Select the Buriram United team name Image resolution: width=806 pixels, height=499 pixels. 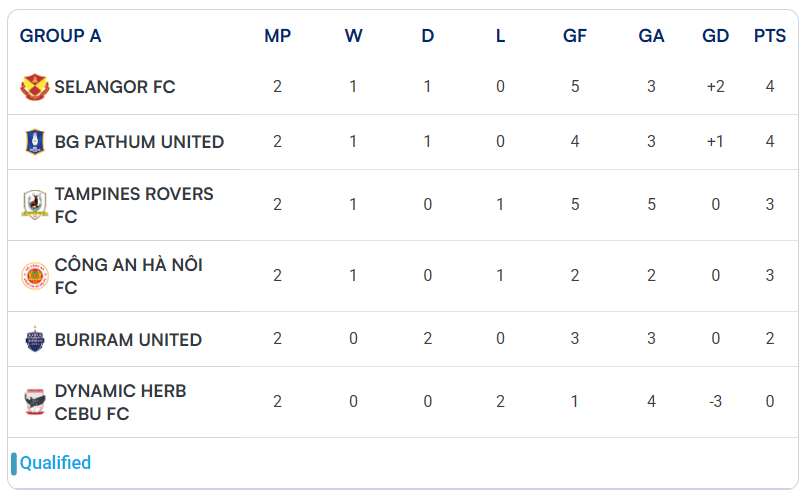pos(128,340)
